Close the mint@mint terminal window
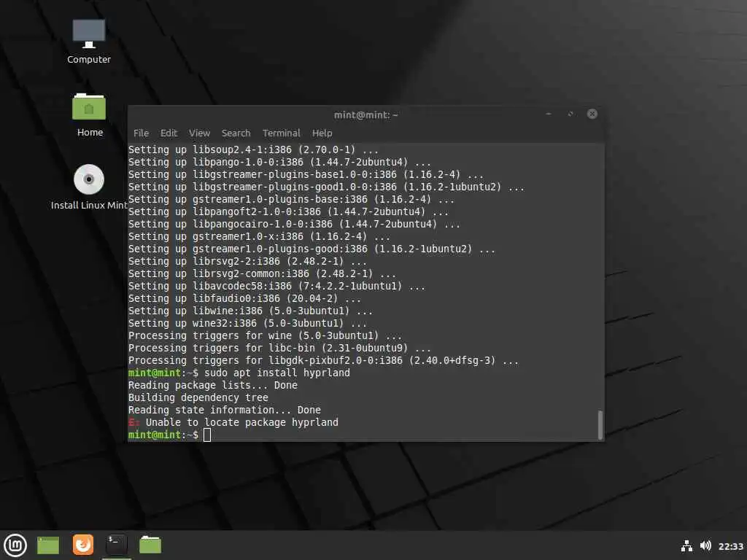747x560 pixels. tap(592, 114)
